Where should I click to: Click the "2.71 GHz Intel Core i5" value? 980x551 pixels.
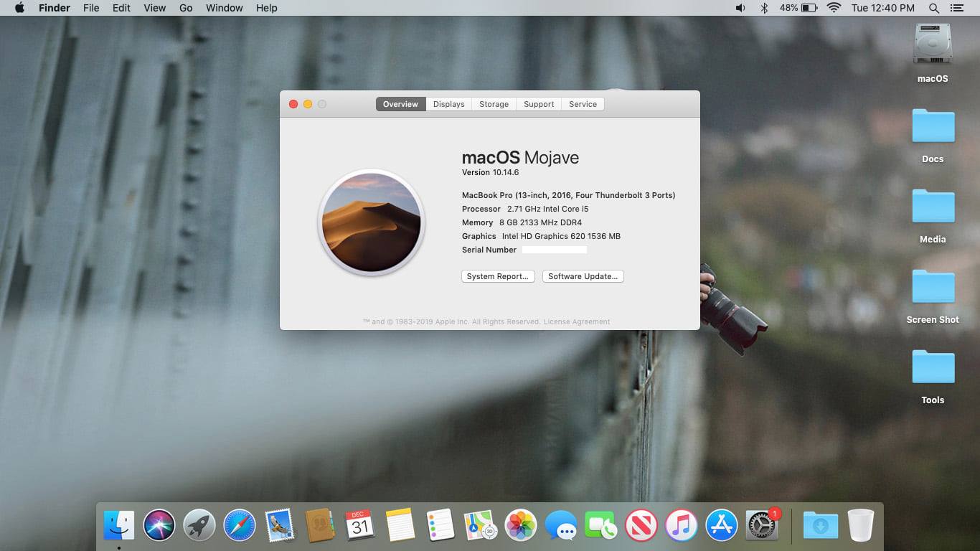click(548, 209)
